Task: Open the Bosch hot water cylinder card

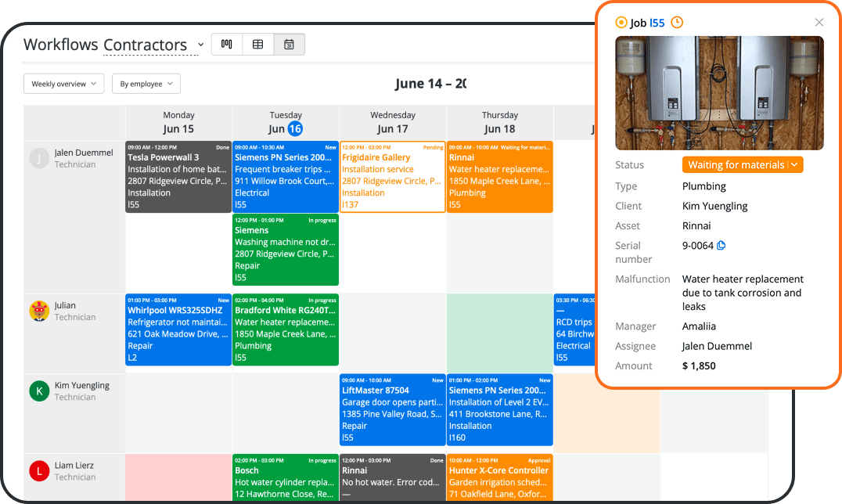Action: 285,477
